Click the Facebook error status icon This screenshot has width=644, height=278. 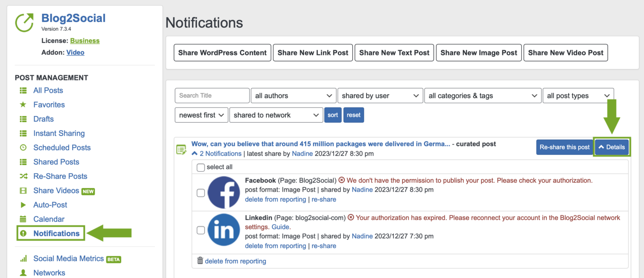[342, 181]
